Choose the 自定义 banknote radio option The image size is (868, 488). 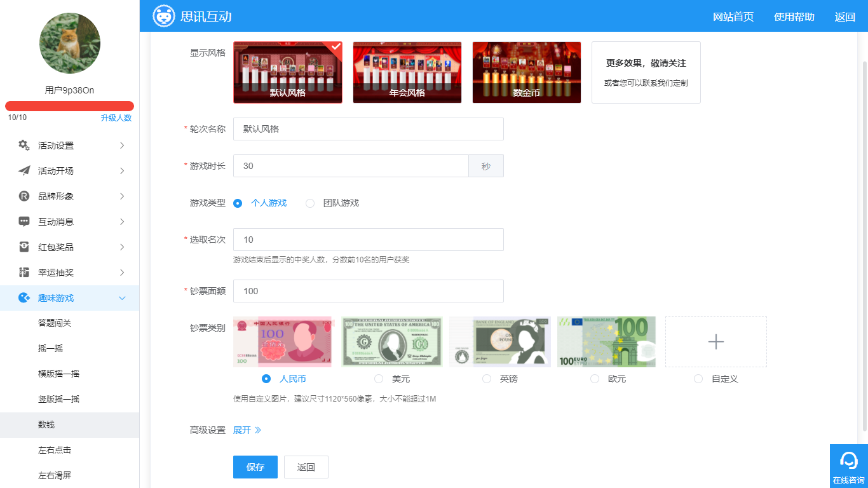(x=698, y=379)
